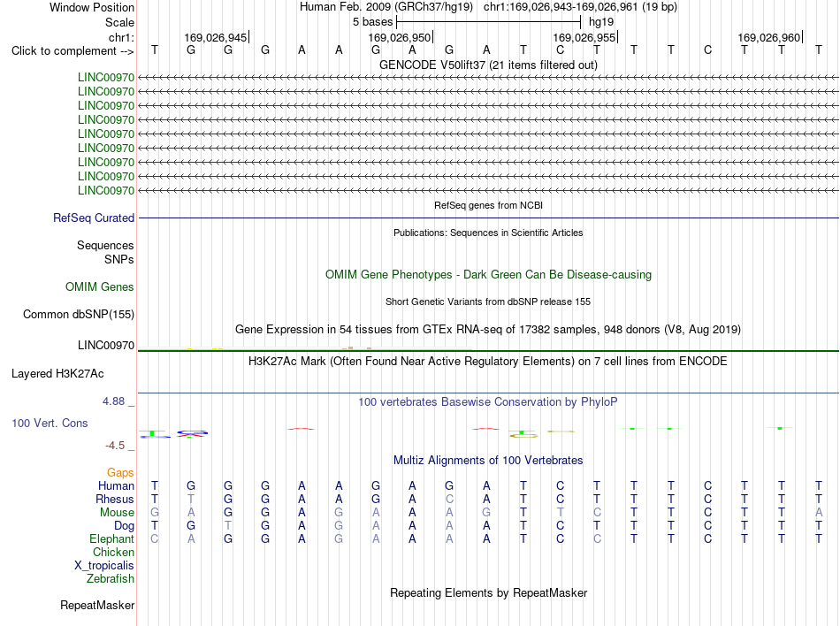Image resolution: width=840 pixels, height=626 pixels.
Task: Select the Human species row label
Action: click(x=116, y=485)
